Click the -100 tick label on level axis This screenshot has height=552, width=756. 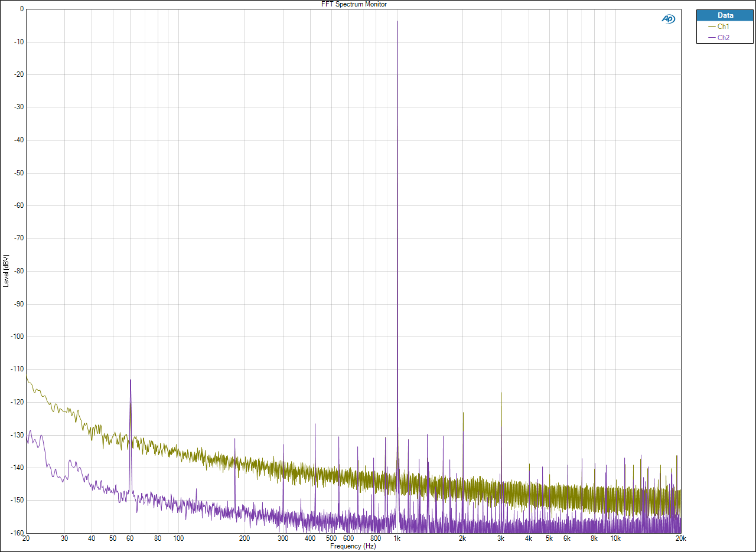[x=17, y=337]
